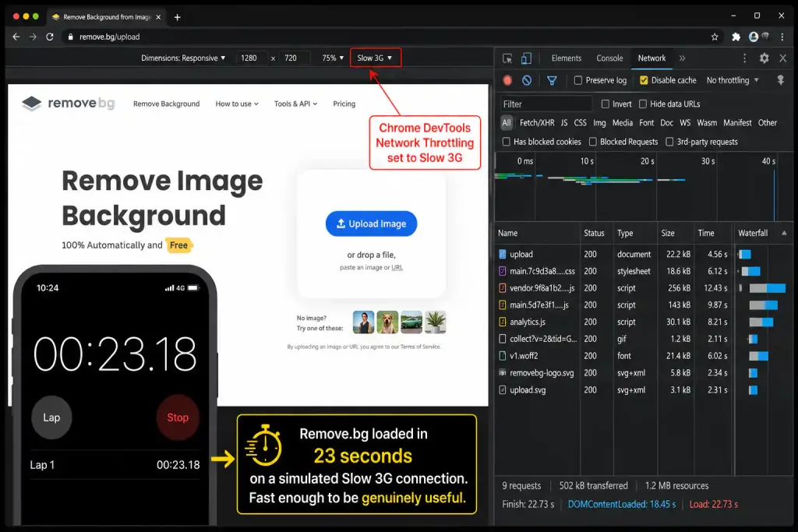This screenshot has height=532, width=798.
Task: Filter requests by Fetch/XHR
Action: (537, 122)
